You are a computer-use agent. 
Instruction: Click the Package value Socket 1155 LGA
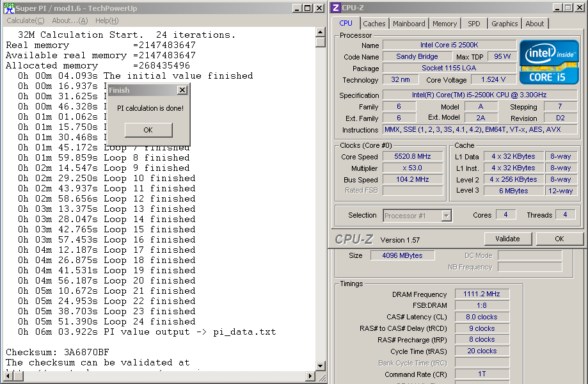click(449, 68)
